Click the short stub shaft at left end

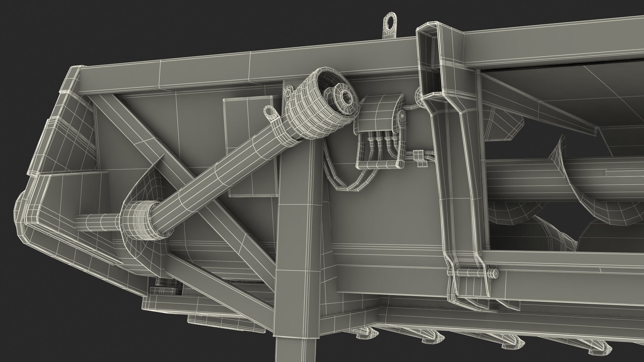tap(97, 222)
